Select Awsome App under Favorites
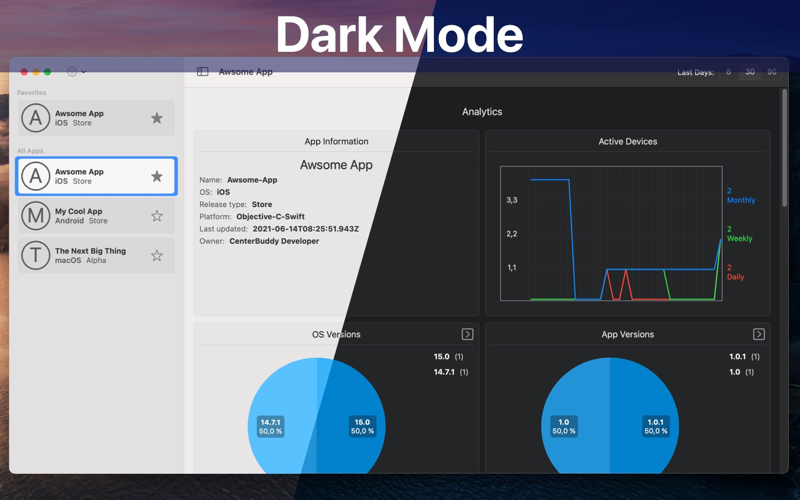The image size is (800, 500). (x=96, y=118)
